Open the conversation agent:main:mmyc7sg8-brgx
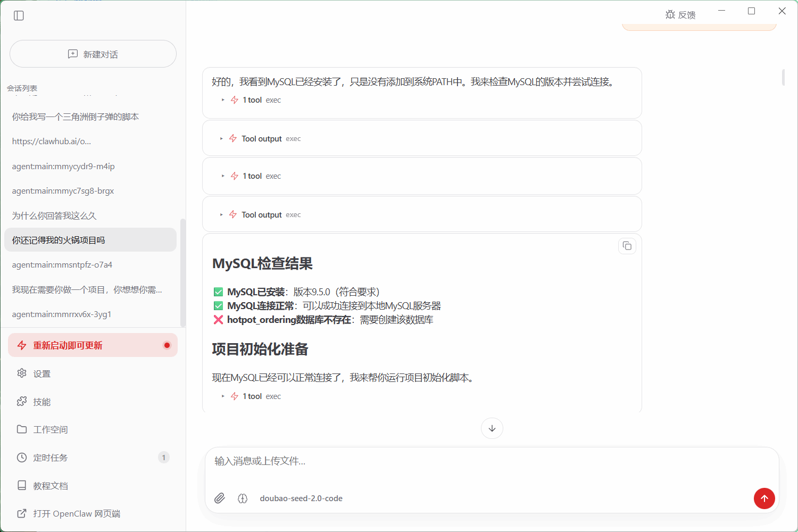The height and width of the screenshot is (532, 798). 90,190
